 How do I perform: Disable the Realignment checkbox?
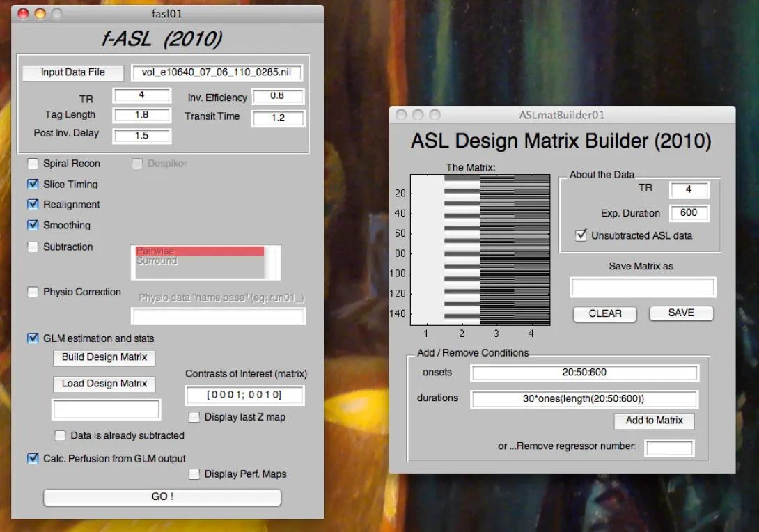coord(33,204)
